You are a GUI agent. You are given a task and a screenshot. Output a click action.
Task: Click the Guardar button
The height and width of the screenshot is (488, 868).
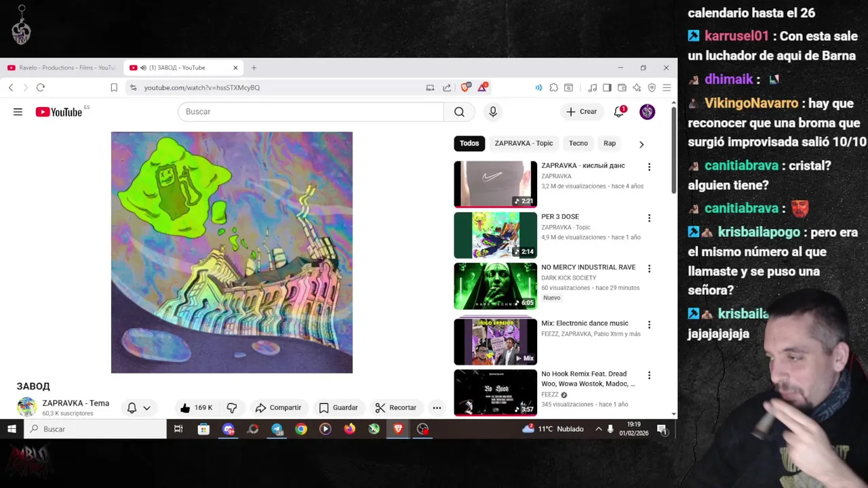[338, 407]
